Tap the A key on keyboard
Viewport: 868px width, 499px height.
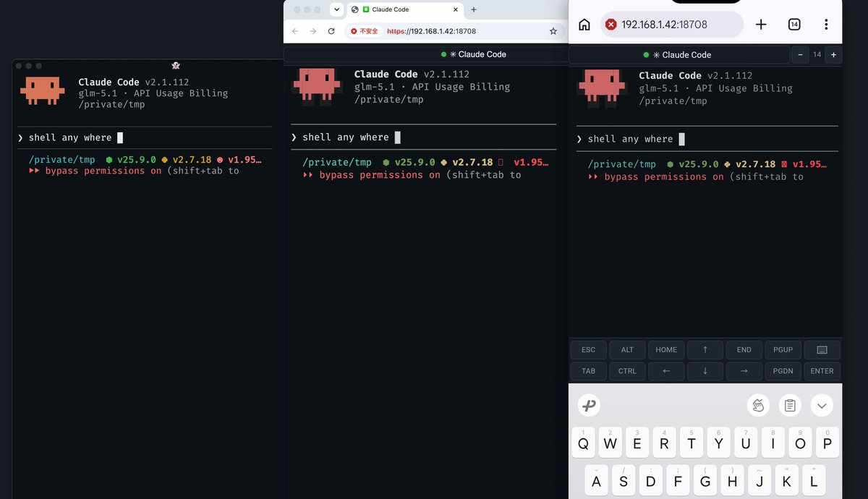(597, 480)
